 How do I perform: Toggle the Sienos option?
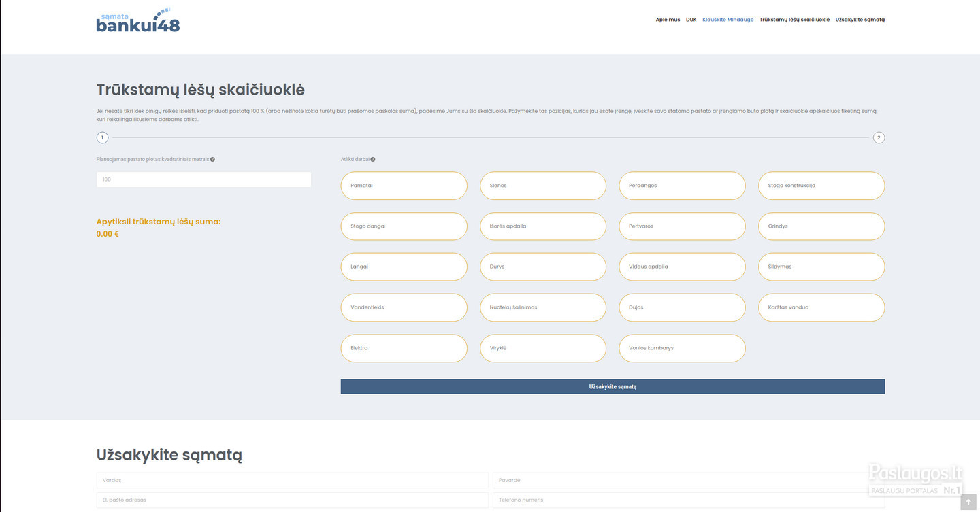pos(543,186)
